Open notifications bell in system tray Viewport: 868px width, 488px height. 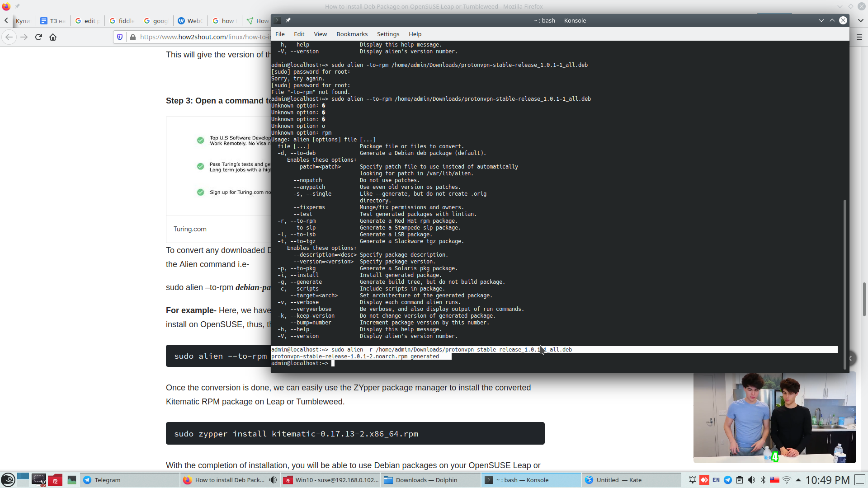[x=692, y=480]
